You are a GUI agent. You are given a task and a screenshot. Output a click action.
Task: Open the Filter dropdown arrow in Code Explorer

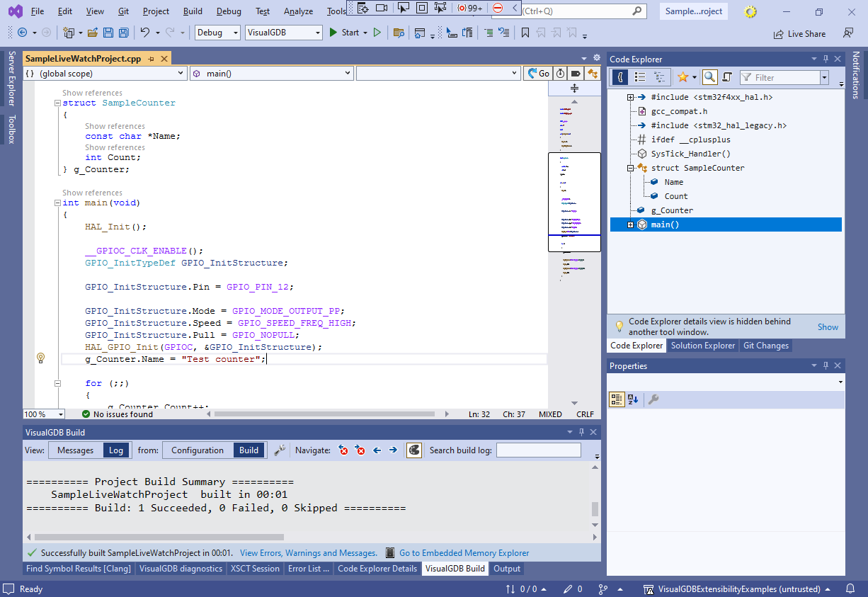click(824, 77)
